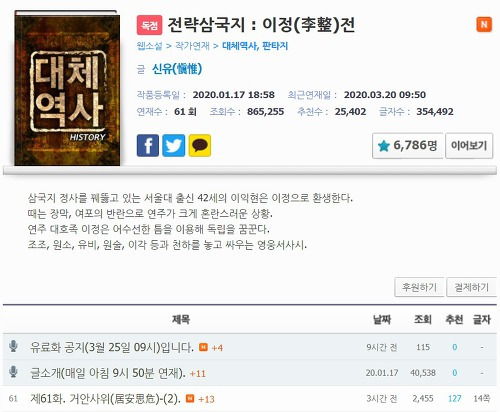Viewport: 500px width, 412px height.
Task: Click the 결제하기 payment button
Action: (x=471, y=287)
